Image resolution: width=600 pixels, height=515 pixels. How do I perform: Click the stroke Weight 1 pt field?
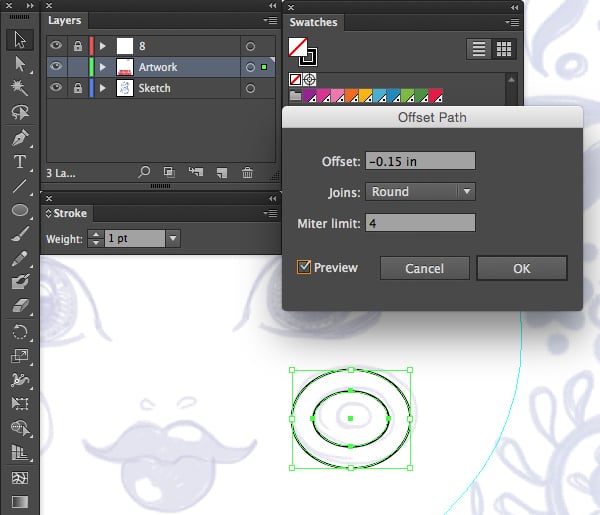(135, 238)
